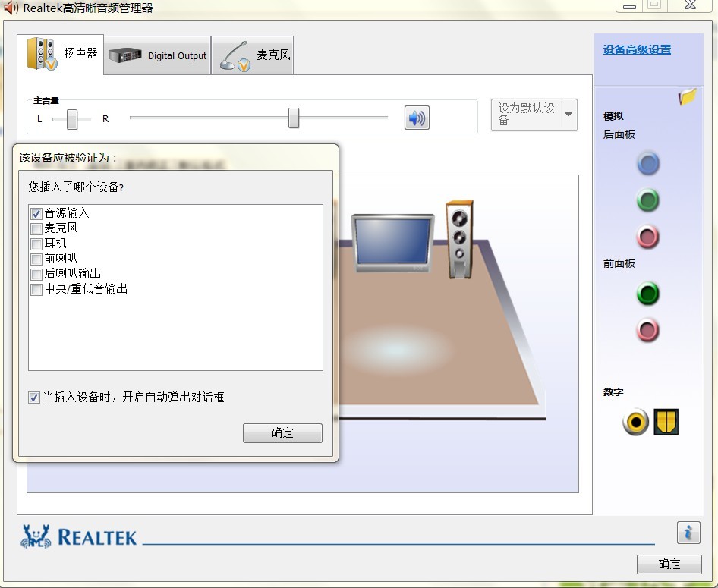The image size is (718, 588).
Task: Click the 模拟 heading
Action: (613, 116)
